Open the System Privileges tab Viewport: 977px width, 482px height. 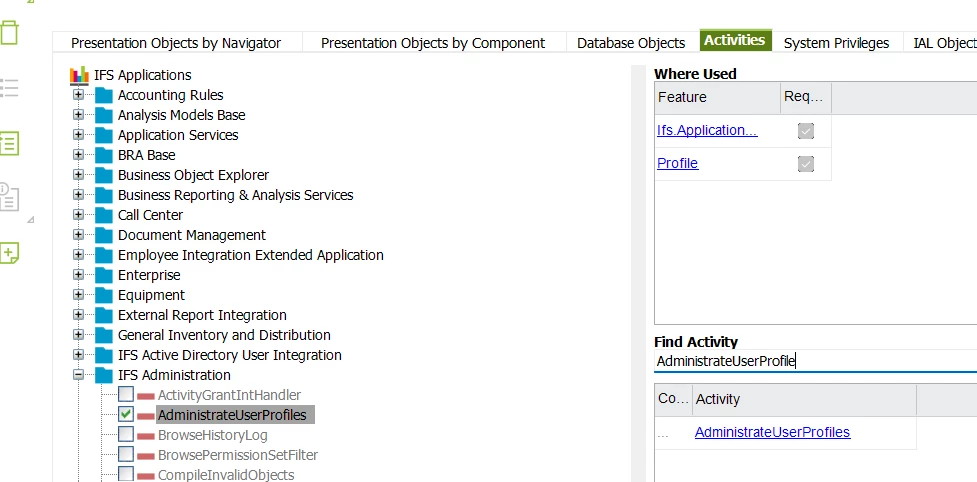pyautogui.click(x=836, y=43)
